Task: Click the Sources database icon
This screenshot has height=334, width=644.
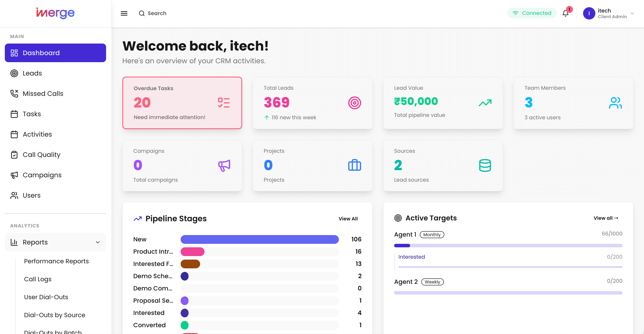Action: pos(485,165)
